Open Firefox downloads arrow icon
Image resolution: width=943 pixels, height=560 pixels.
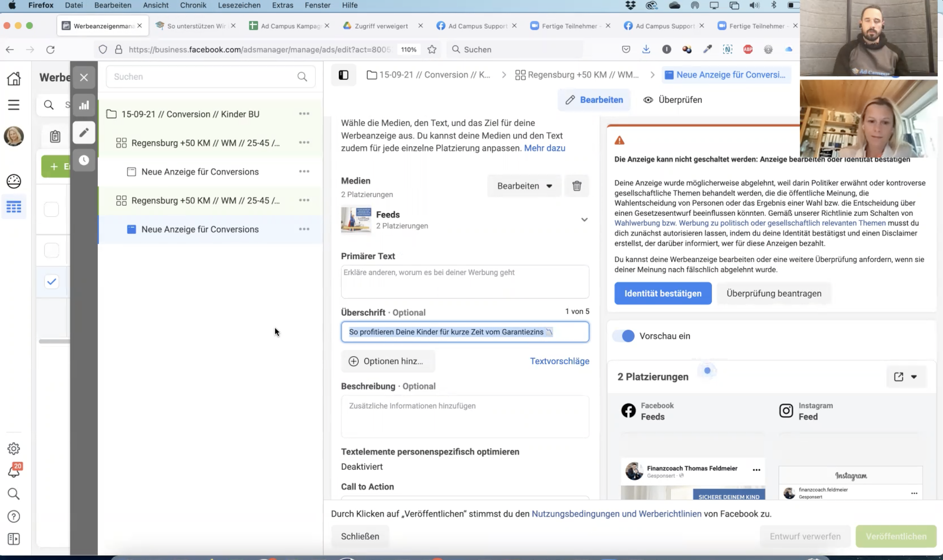(646, 49)
